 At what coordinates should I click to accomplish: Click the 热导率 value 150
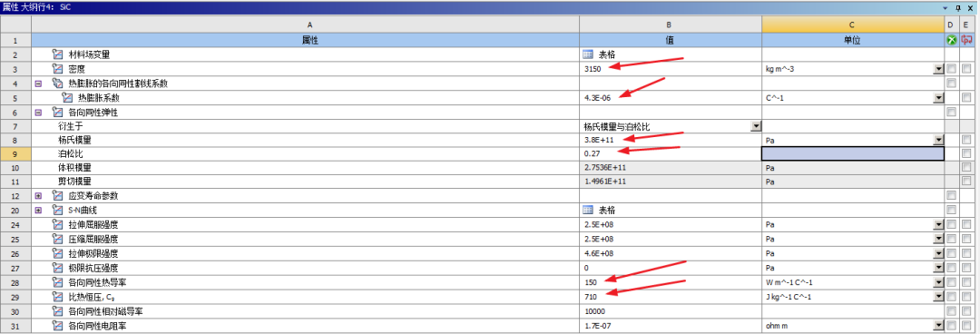point(590,282)
